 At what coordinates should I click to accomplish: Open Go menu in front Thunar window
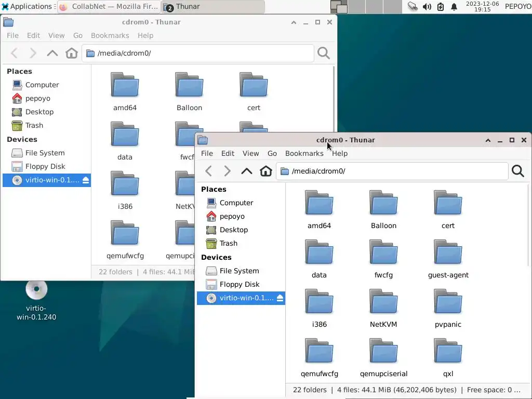click(x=272, y=153)
